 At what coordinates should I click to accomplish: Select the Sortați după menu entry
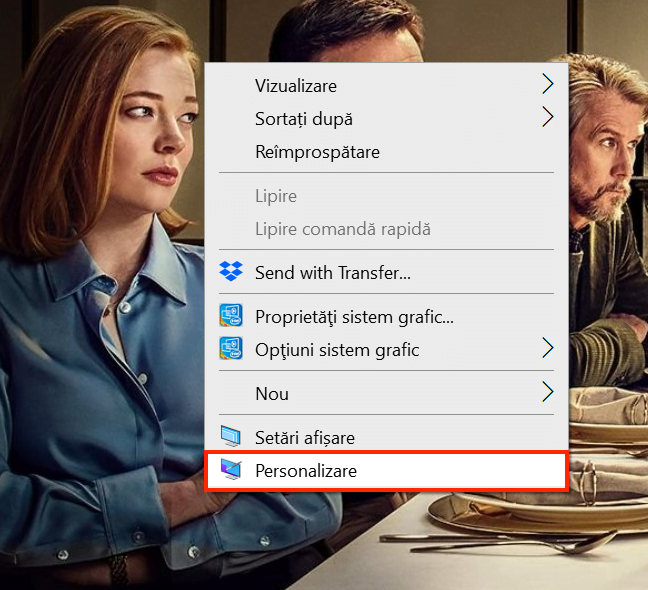pyautogui.click(x=304, y=119)
